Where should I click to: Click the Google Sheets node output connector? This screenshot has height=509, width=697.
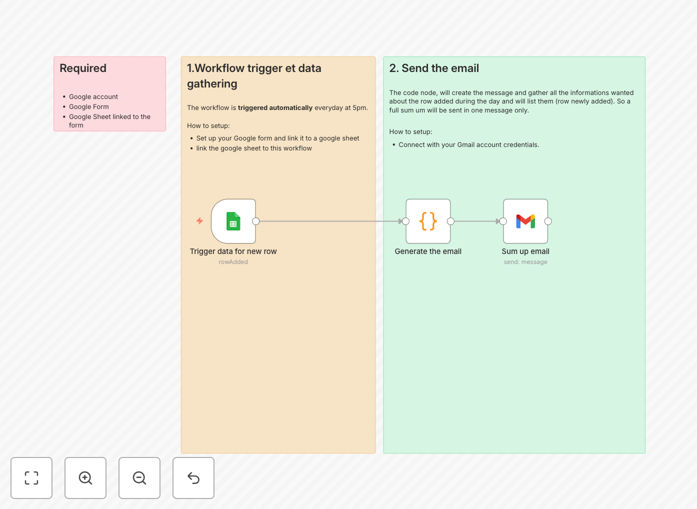256,221
